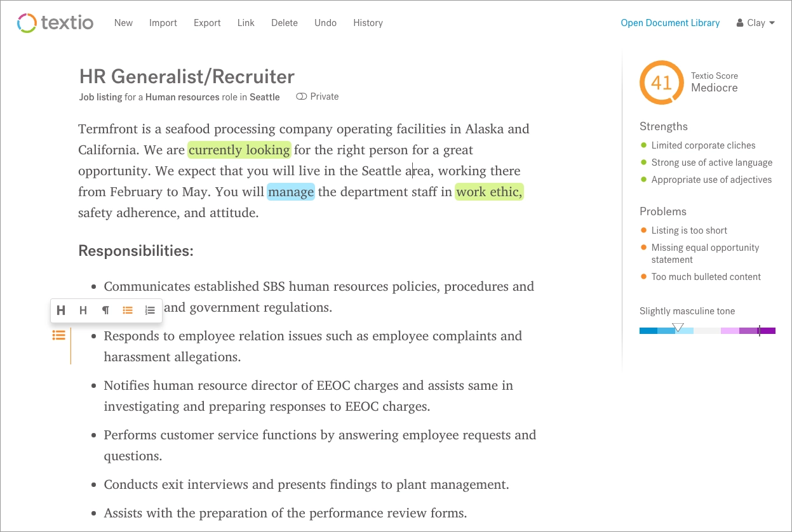Toggle the Private visibility setting
This screenshot has width=792, height=532.
click(317, 96)
